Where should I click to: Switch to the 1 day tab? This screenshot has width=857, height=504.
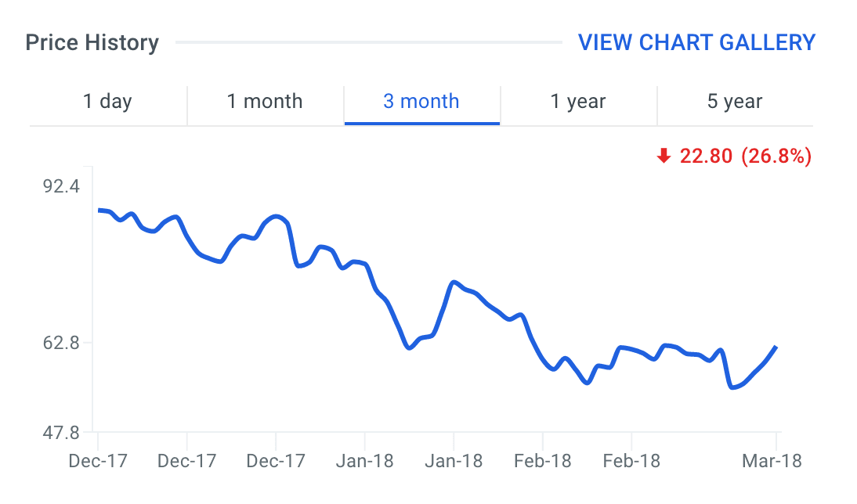pyautogui.click(x=107, y=102)
